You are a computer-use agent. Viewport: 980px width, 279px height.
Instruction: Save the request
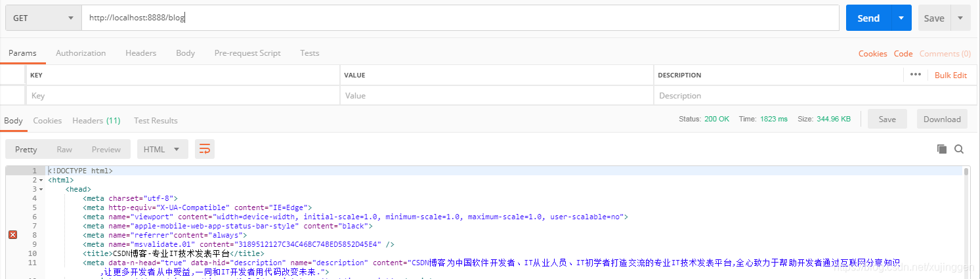933,18
